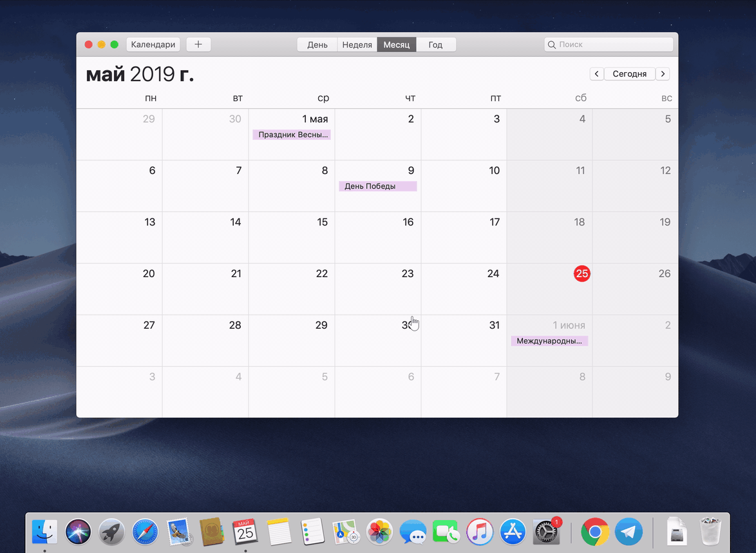Open Google Chrome in dock
The width and height of the screenshot is (756, 553).
[595, 532]
